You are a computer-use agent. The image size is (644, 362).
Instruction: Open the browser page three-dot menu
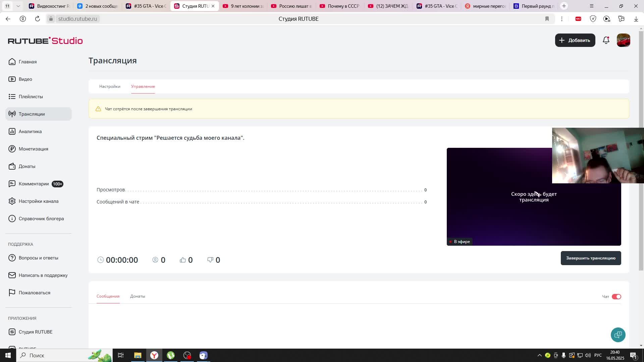click(x=562, y=19)
